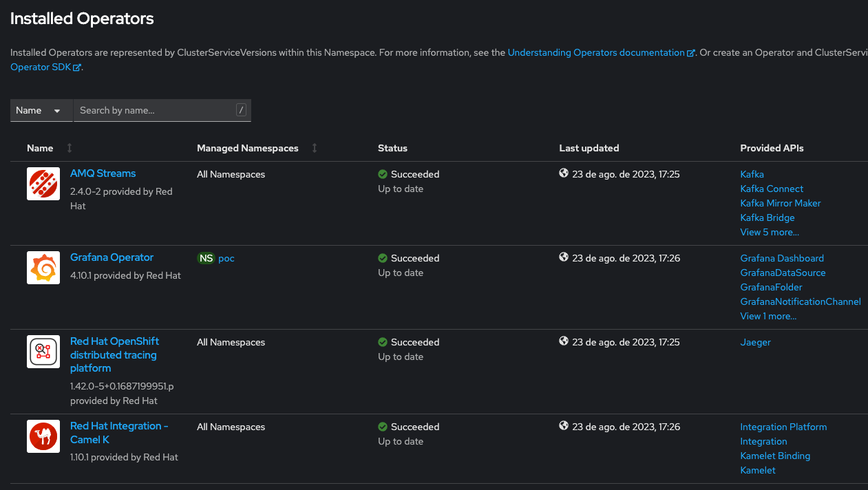Click the NS namespace badge in Grafana row
Viewport: 868px width, 490px height.
click(206, 258)
